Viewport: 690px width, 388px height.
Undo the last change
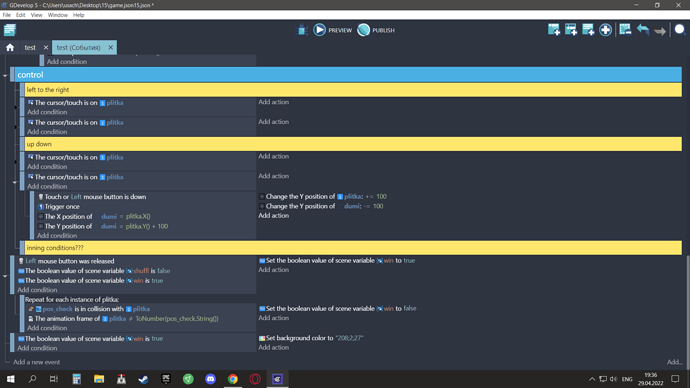[x=642, y=30]
